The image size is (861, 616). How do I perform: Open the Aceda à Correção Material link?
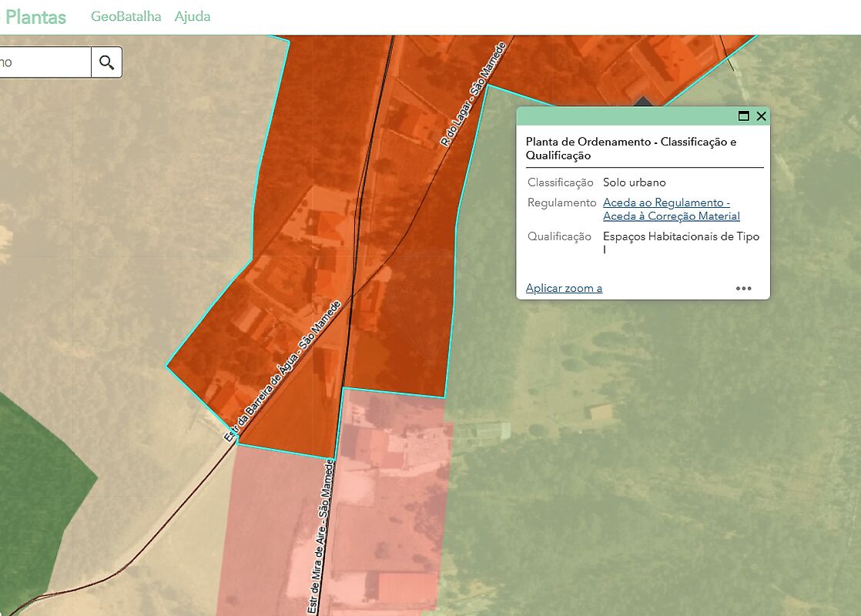(x=671, y=216)
